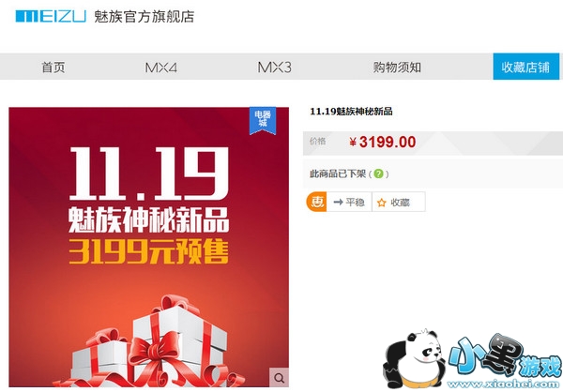Click the green question mark help icon
This screenshot has width=563, height=392.
click(378, 174)
